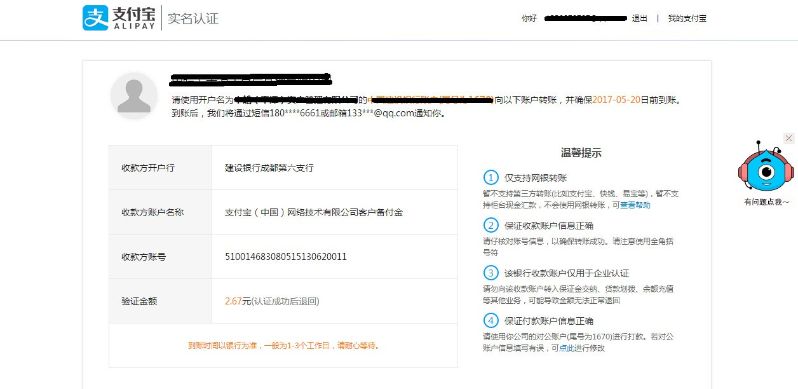Open 我的支付宝 link in header
This screenshot has width=798, height=389.
click(x=687, y=18)
